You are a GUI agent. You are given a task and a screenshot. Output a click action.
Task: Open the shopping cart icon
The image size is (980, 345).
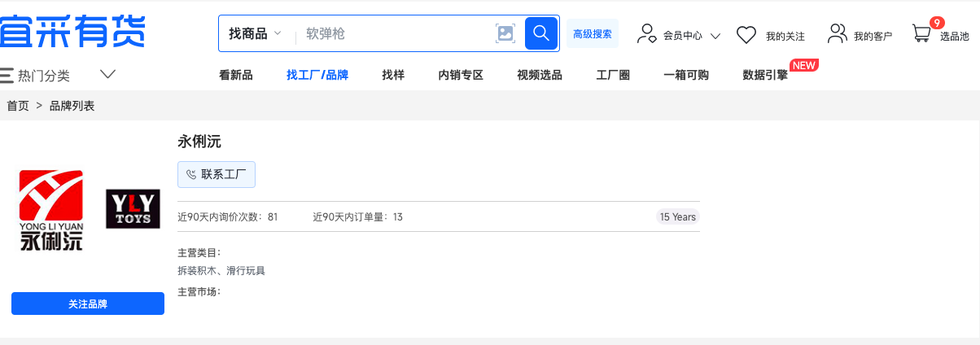coord(921,34)
